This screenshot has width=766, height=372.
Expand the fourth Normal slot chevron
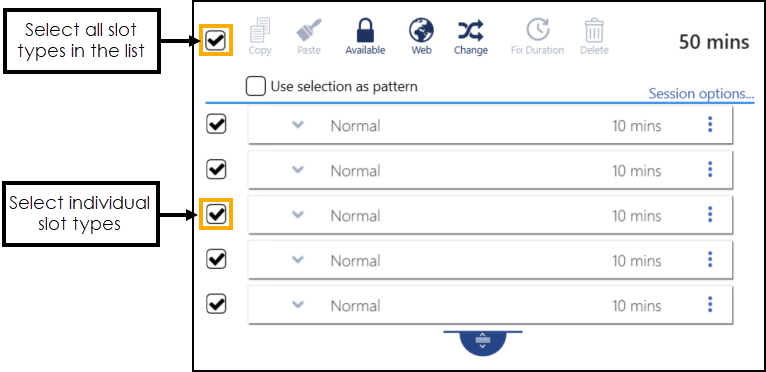tap(298, 260)
